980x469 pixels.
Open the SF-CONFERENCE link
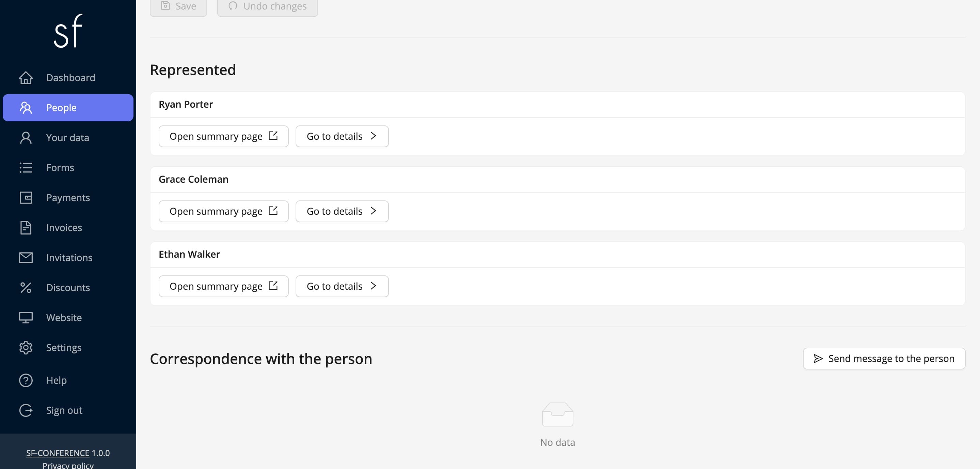(58, 453)
